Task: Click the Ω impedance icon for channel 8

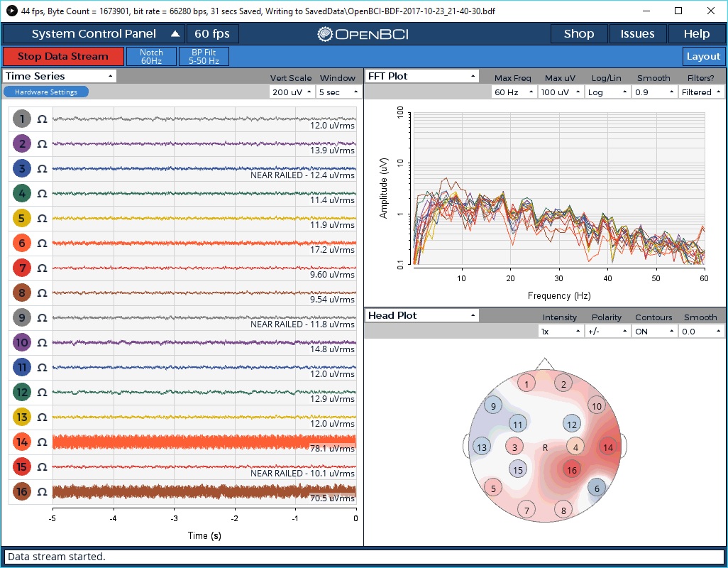Action: click(41, 293)
